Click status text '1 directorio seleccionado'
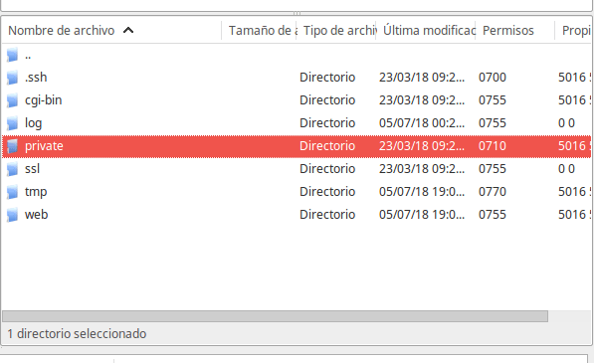The width and height of the screenshot is (597, 364). point(77,333)
